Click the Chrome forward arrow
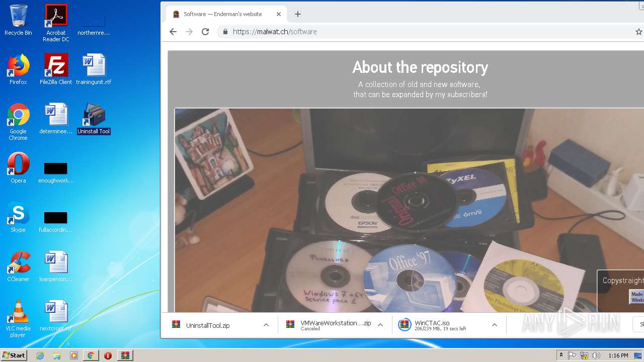The height and width of the screenshot is (362, 644). pyautogui.click(x=189, y=32)
